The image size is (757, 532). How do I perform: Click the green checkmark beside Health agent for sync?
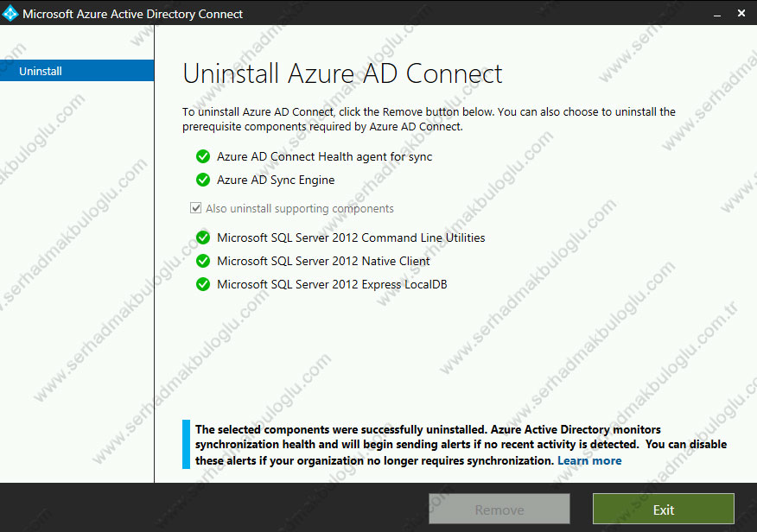click(x=203, y=156)
